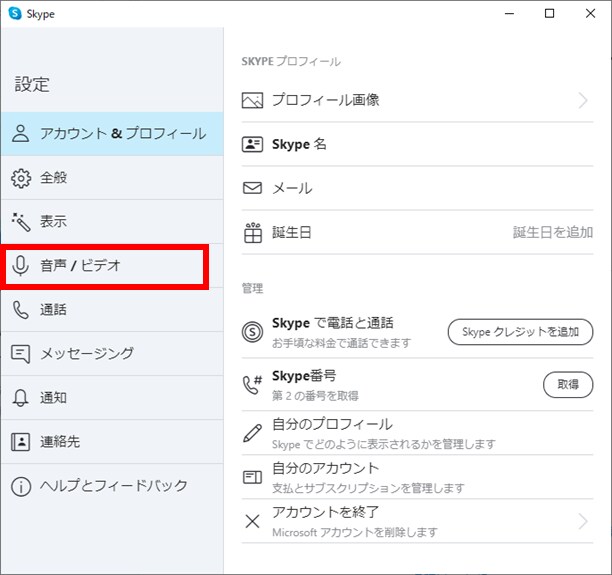
Task: Expand the プロフィール画像 chevron arrow
Action: (x=584, y=100)
